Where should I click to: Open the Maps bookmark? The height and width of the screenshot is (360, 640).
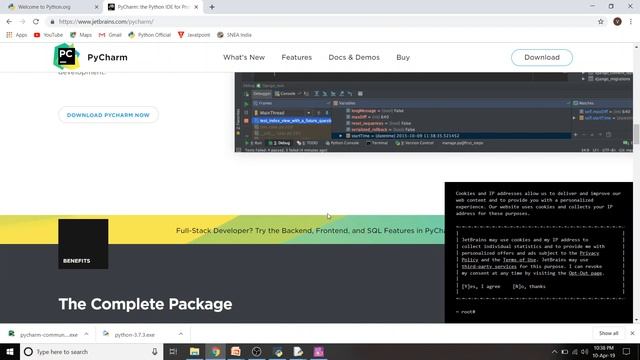click(x=81, y=35)
